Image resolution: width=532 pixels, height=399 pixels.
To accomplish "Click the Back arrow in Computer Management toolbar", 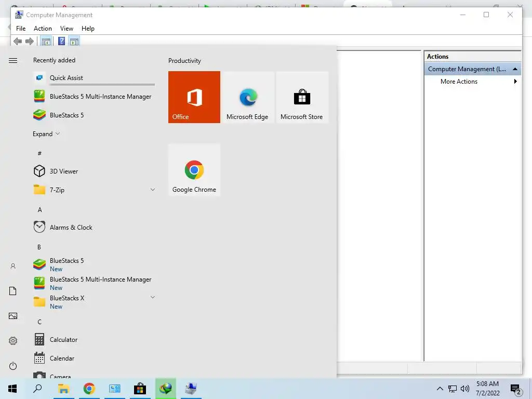I will [18, 42].
